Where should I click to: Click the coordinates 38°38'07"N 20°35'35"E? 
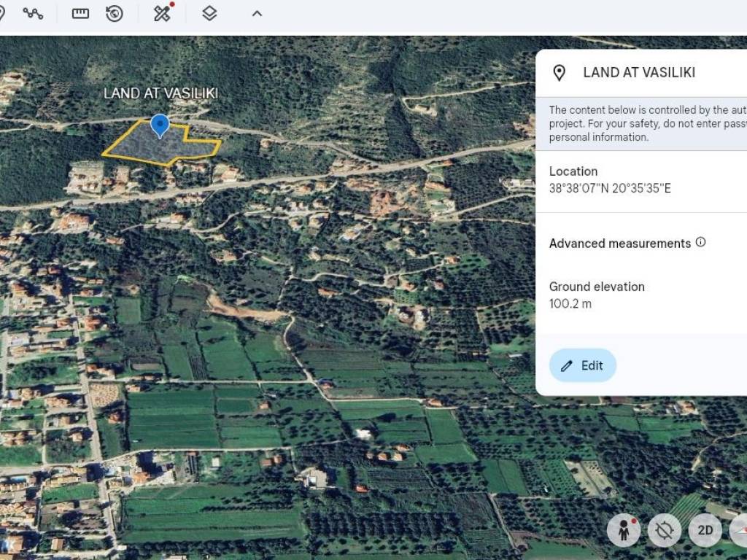tap(610, 189)
